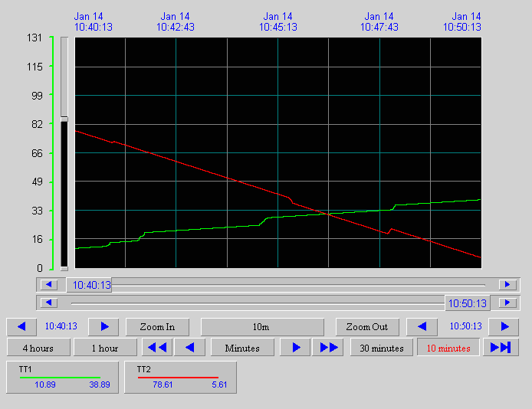This screenshot has height=409, width=532.
Task: Step end time 10:50:13 backward
Action: pos(422,326)
